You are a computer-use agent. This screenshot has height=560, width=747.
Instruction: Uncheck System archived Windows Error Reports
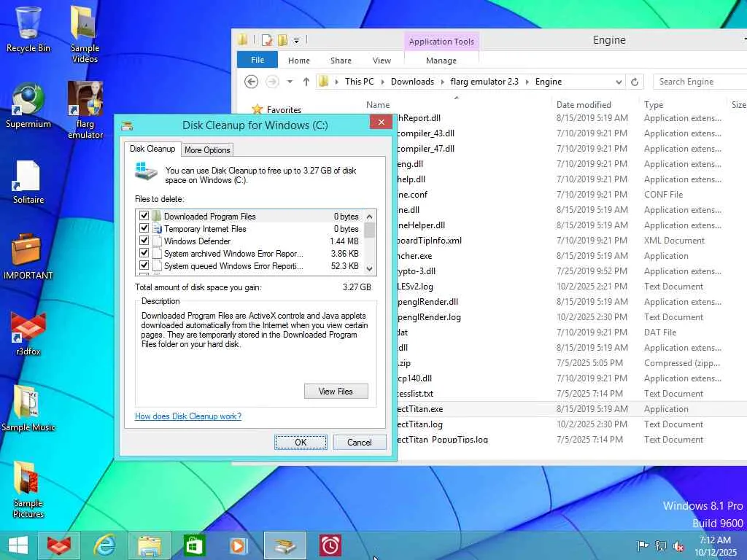[144, 253]
